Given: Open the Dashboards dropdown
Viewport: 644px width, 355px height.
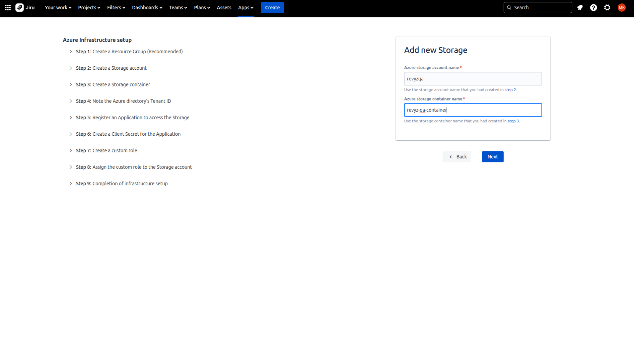Looking at the screenshot, I should pos(147,8).
